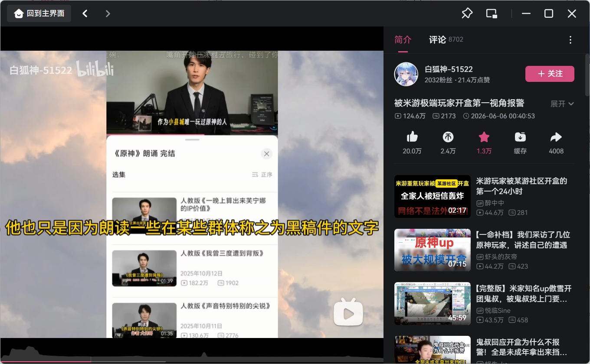Click the 选集 heading in the overlay
The image size is (590, 364).
click(119, 175)
